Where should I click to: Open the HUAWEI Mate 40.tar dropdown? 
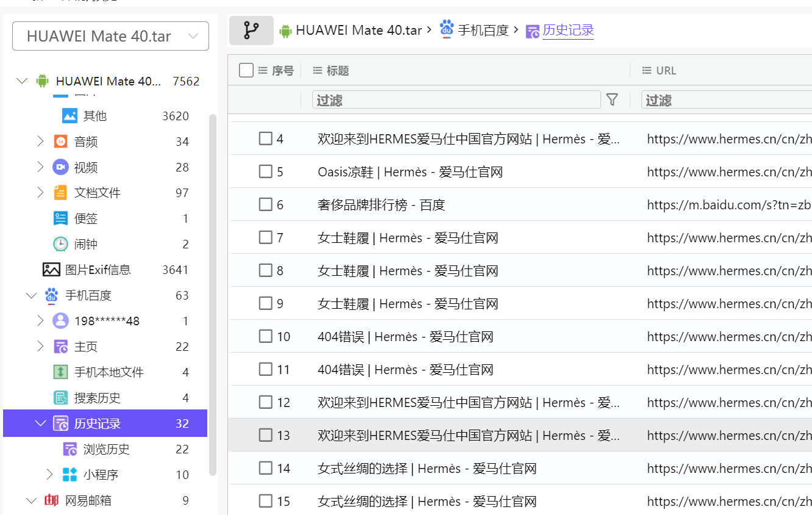click(110, 37)
